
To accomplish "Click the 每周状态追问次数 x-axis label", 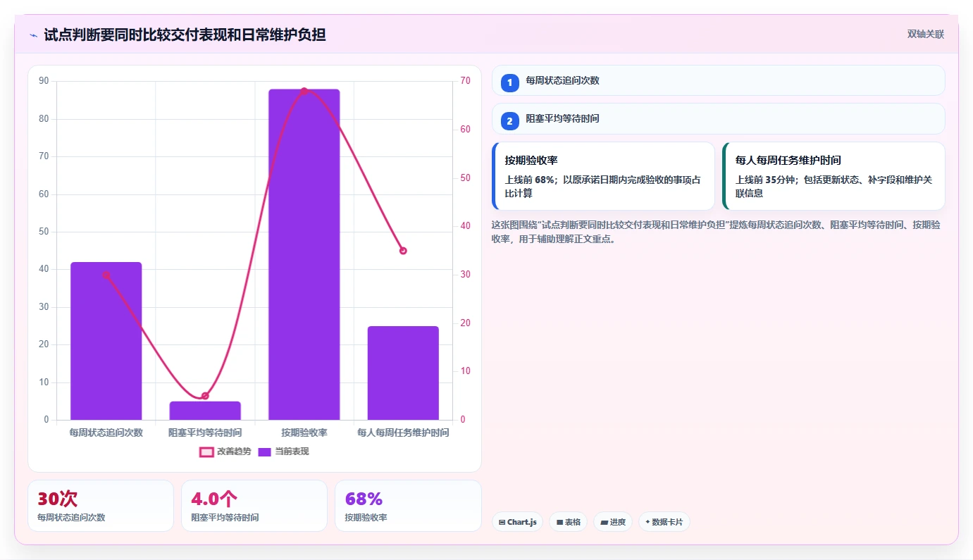I will pyautogui.click(x=106, y=433).
